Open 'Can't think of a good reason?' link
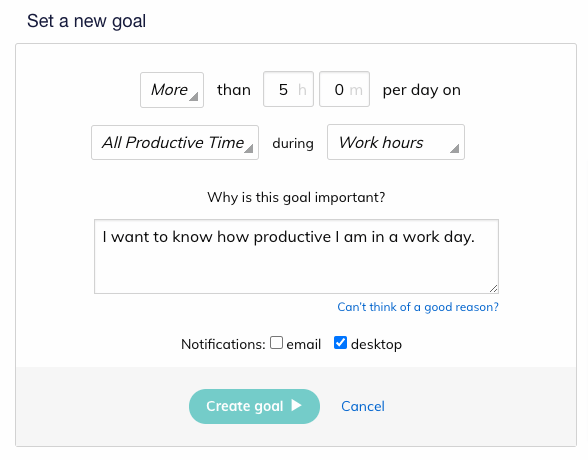The height and width of the screenshot is (460, 588). point(418,307)
